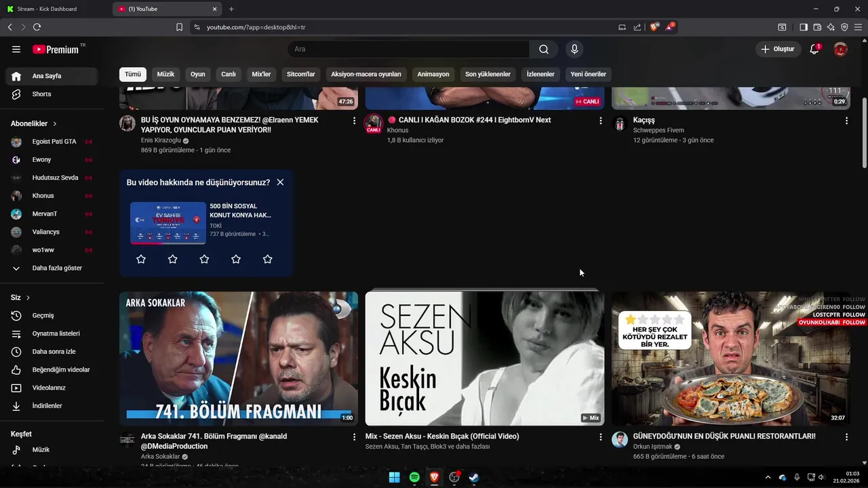Select the Yeni öneriler chip

[x=588, y=74]
